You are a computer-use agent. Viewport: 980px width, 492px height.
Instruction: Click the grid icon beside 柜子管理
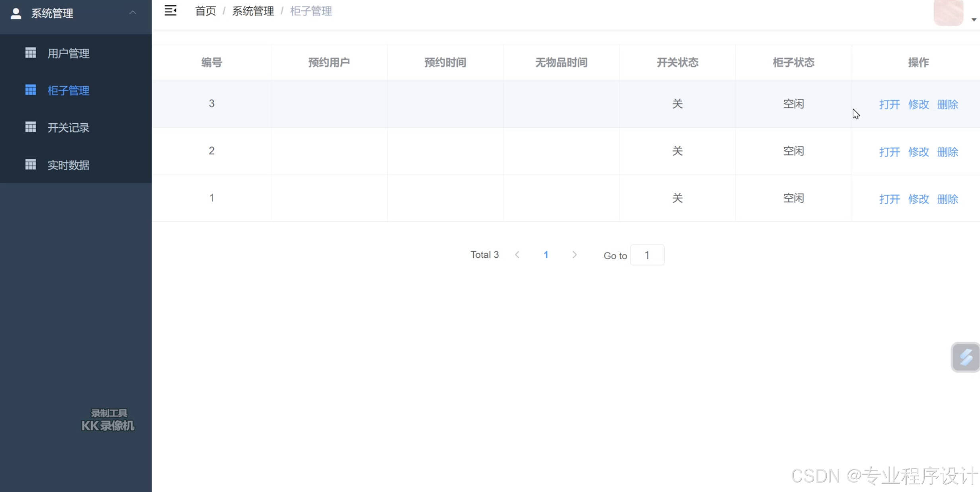pos(31,90)
